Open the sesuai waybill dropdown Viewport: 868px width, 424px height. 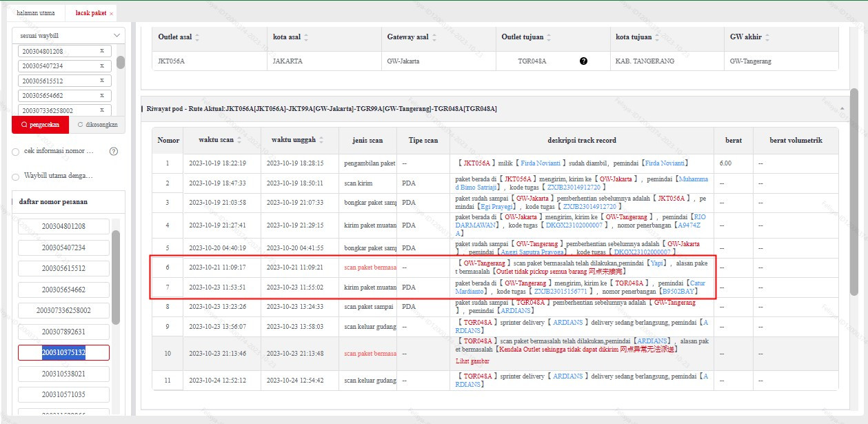coord(69,35)
